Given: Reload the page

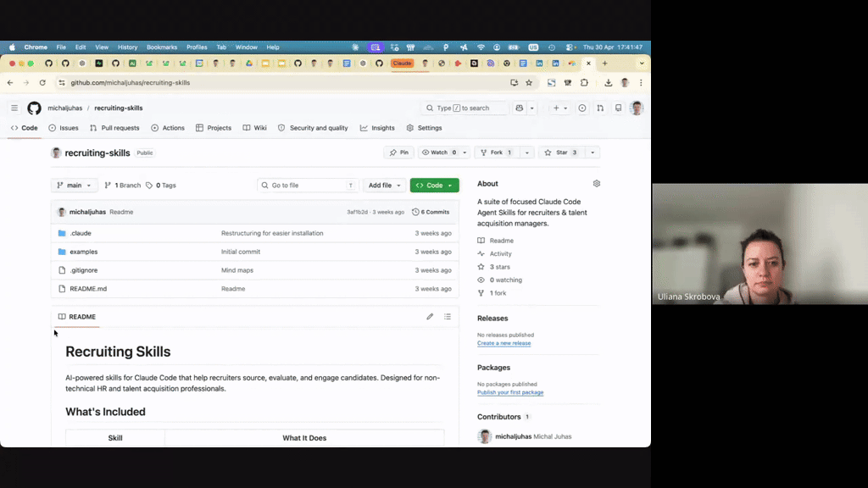Looking at the screenshot, I should [42, 82].
